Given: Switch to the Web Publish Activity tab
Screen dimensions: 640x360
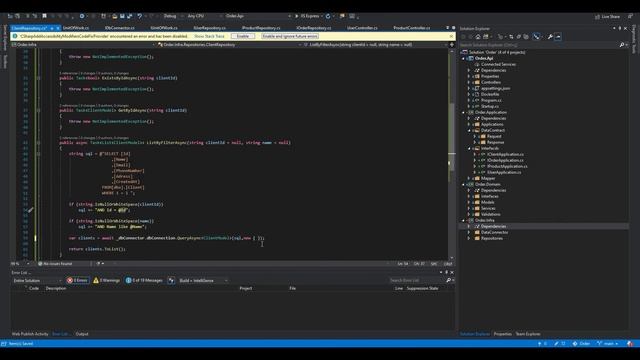Looking at the screenshot, I should (x=30, y=334).
